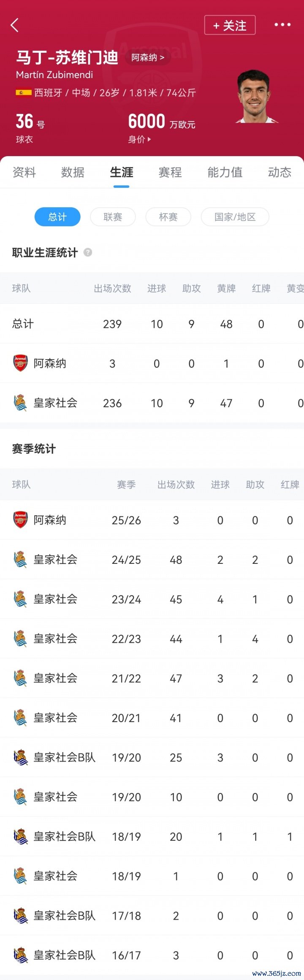Tap the Arsenal crest in career stats row
Screen dimensions: 304x980
tap(20, 363)
